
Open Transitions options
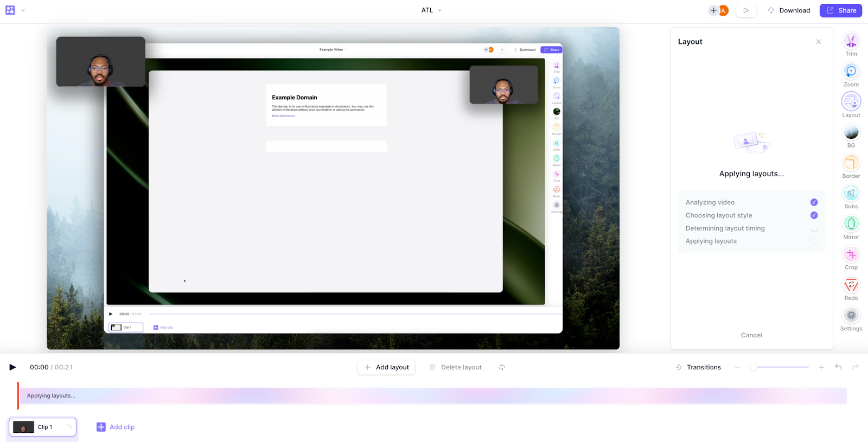[x=698, y=367]
